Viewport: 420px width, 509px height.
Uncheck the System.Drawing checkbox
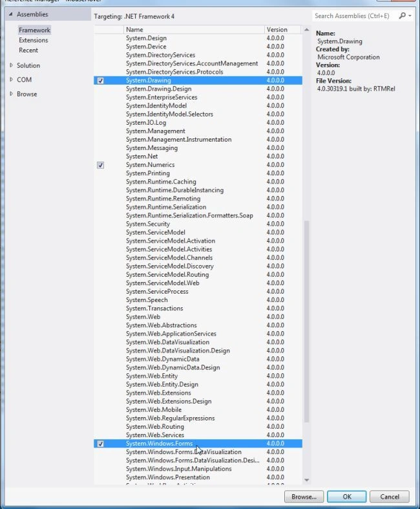pos(101,80)
